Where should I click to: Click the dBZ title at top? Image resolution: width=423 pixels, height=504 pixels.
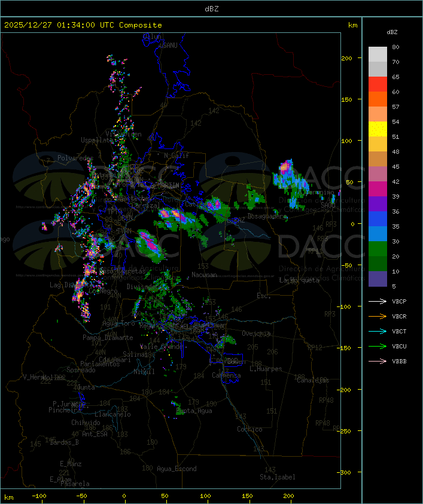(x=212, y=9)
